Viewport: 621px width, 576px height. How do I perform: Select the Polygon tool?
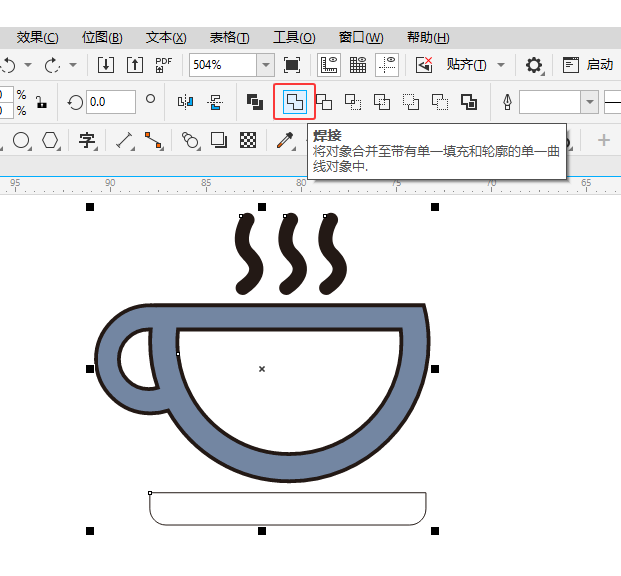pos(50,140)
